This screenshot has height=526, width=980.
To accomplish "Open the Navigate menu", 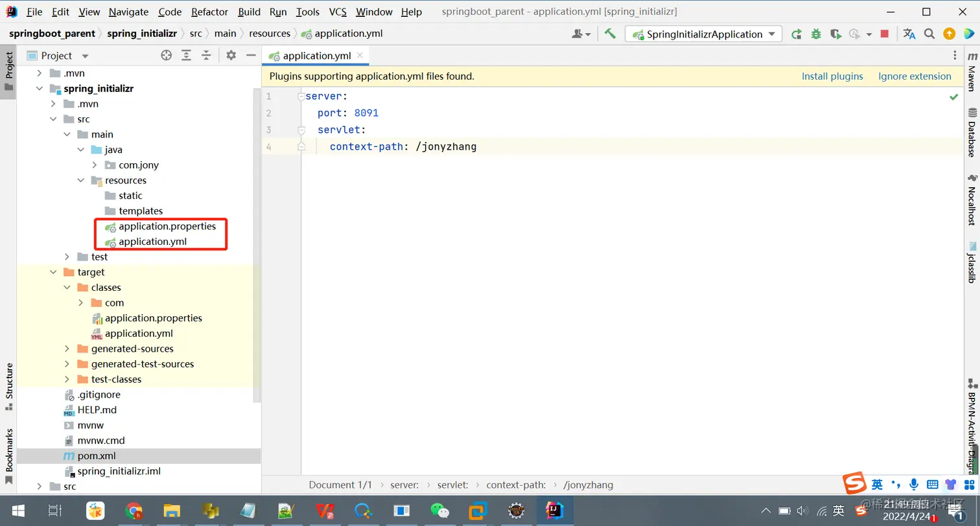I will click(128, 12).
